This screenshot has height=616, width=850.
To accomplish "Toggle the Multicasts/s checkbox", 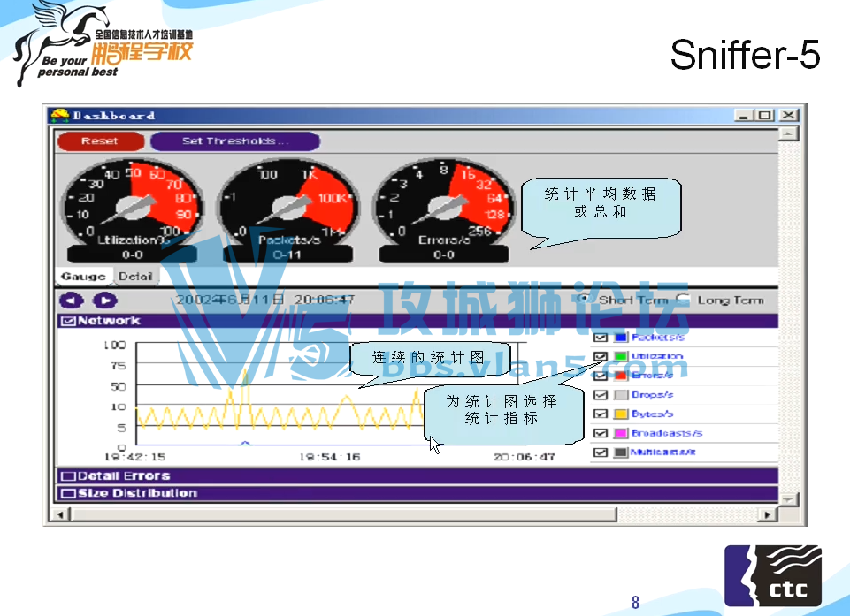I will [x=600, y=452].
